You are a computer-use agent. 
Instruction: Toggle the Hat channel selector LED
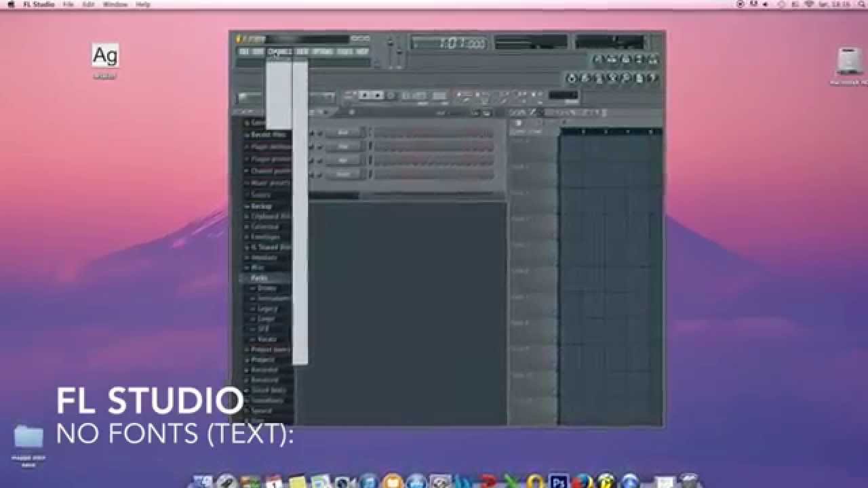(x=370, y=161)
